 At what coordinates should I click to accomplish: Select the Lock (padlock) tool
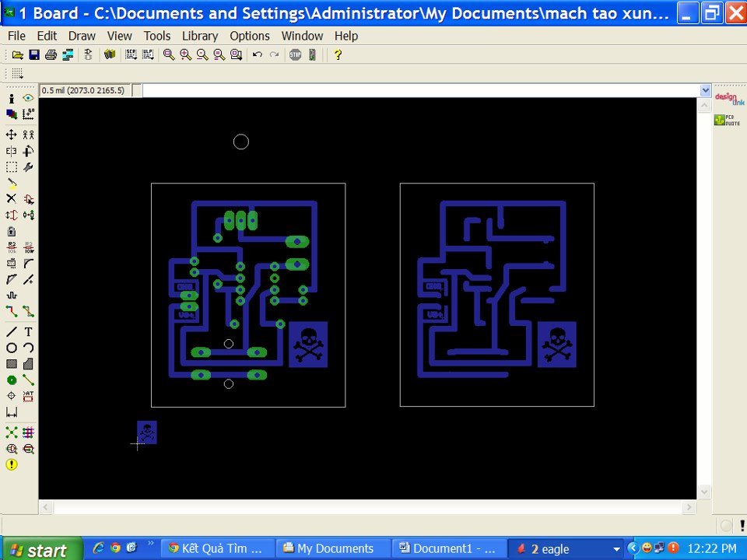pos(12,232)
